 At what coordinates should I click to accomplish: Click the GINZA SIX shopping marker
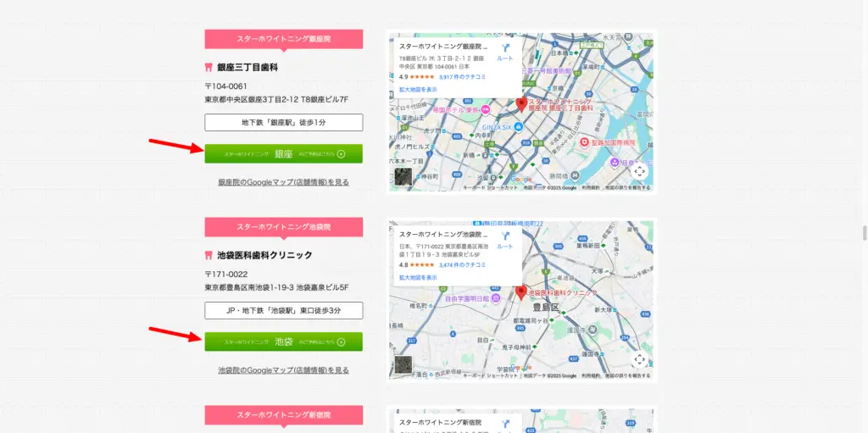(518, 127)
